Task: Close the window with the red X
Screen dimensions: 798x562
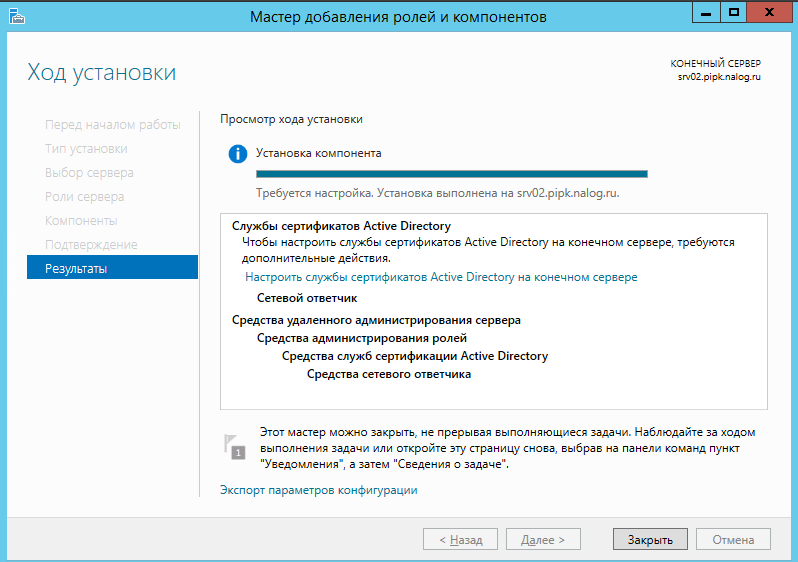Action: tap(770, 13)
